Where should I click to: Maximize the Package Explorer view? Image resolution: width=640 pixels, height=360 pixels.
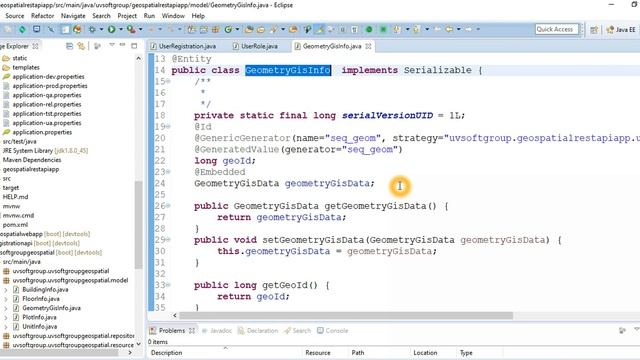(x=134, y=46)
